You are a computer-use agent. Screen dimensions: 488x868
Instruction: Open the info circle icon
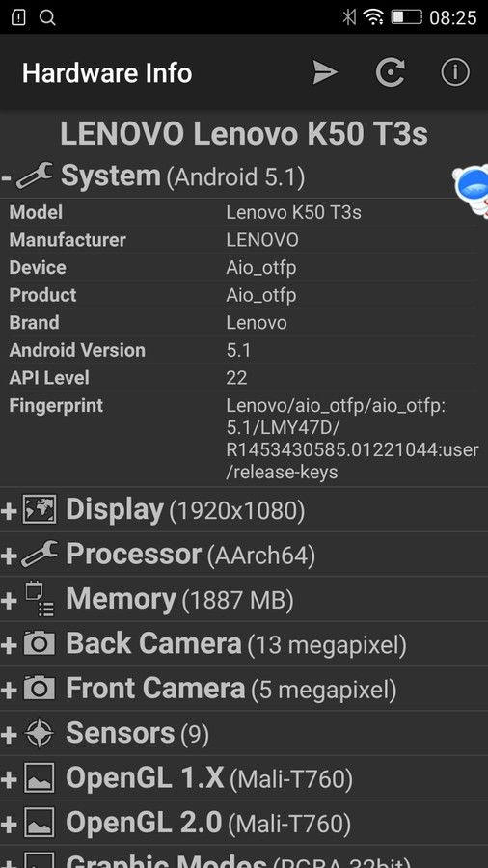pyautogui.click(x=455, y=72)
